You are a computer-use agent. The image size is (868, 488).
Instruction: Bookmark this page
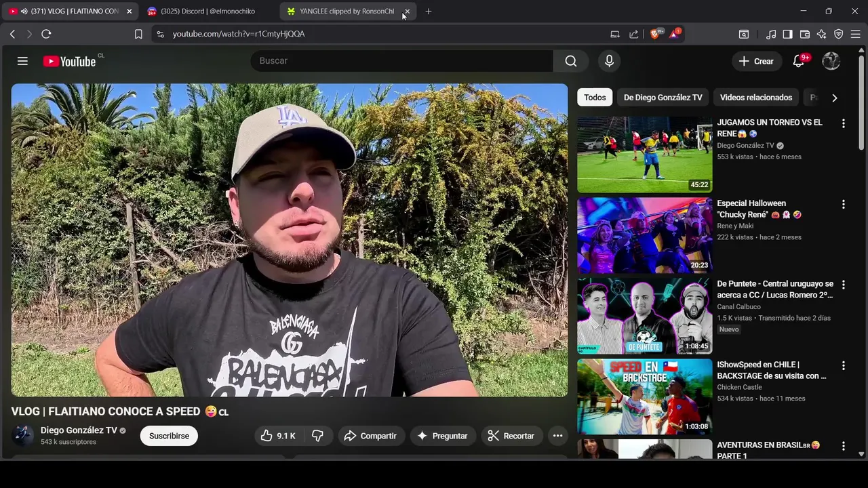point(138,34)
